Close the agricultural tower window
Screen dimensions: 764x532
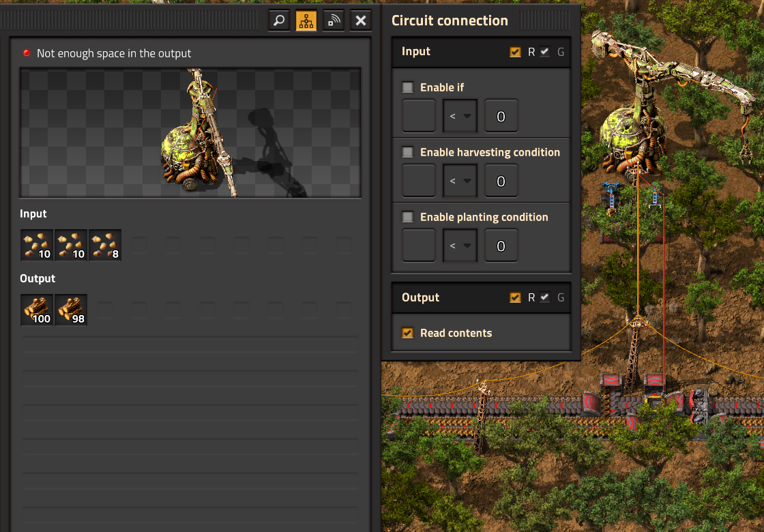361,20
